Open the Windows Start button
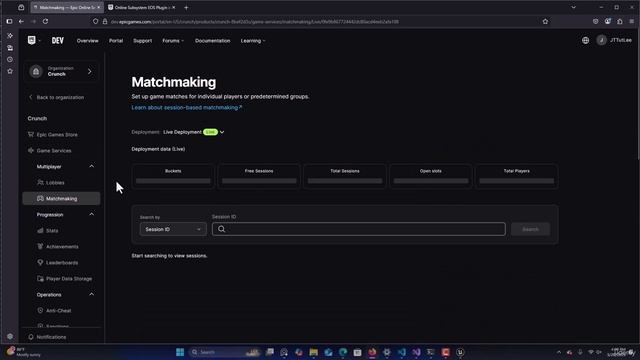This screenshot has height=360, width=640. [x=180, y=352]
